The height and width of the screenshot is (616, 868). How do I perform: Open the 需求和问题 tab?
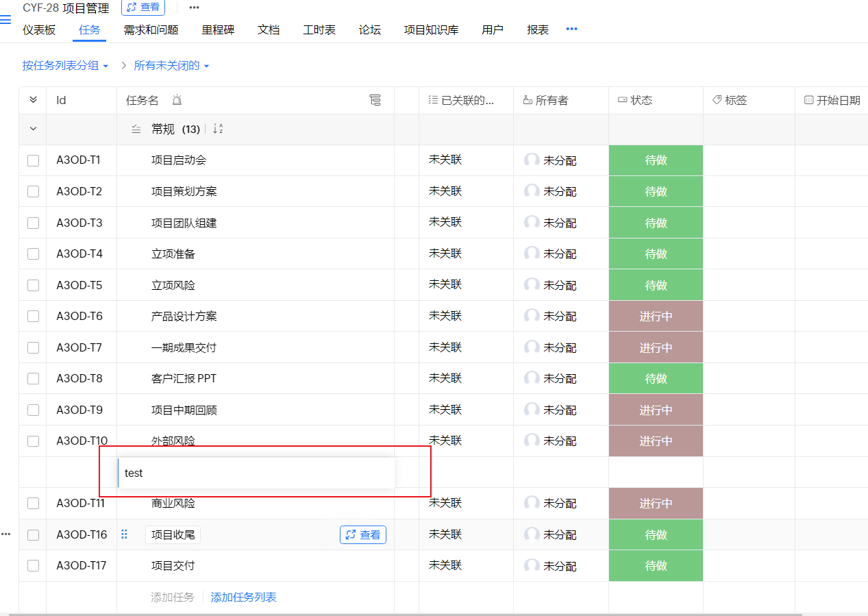coord(151,29)
